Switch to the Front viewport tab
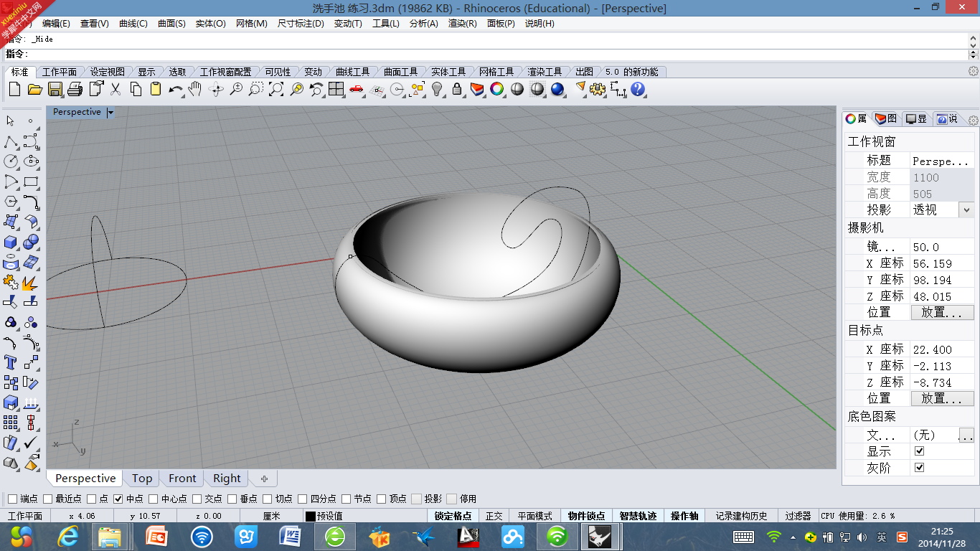Screen dimensions: 980x551 click(182, 479)
